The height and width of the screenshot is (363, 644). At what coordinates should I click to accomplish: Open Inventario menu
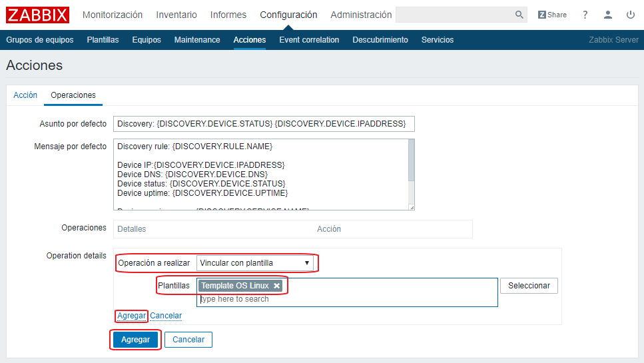click(176, 15)
